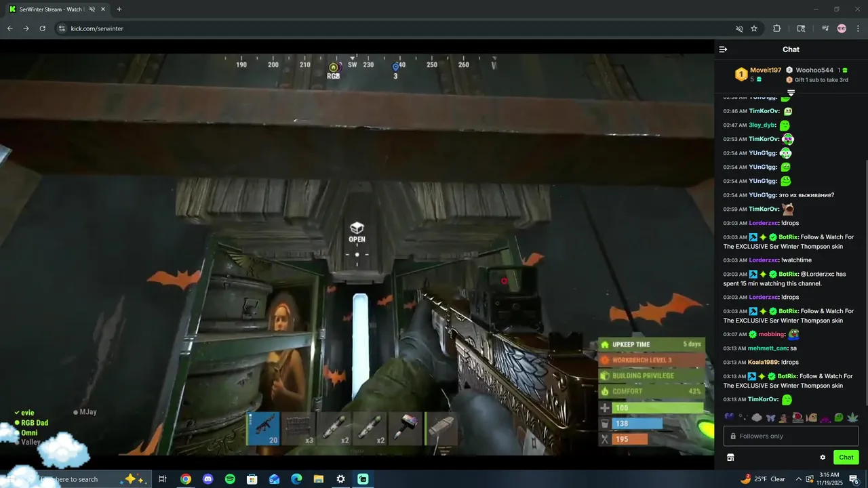
Task: Show hidden system tray icons
Action: [799, 479]
